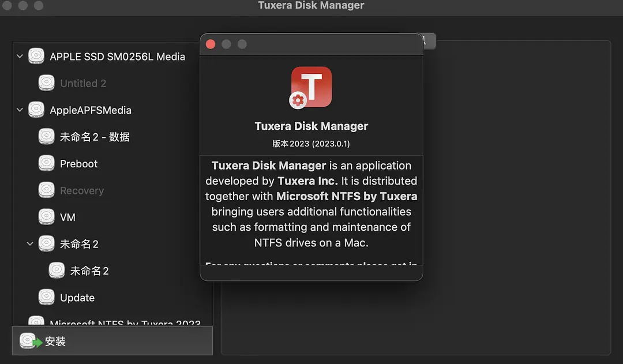The image size is (623, 364).
Task: Select Microsoft NTFS by Tuxera 2023 entry
Action: [125, 322]
